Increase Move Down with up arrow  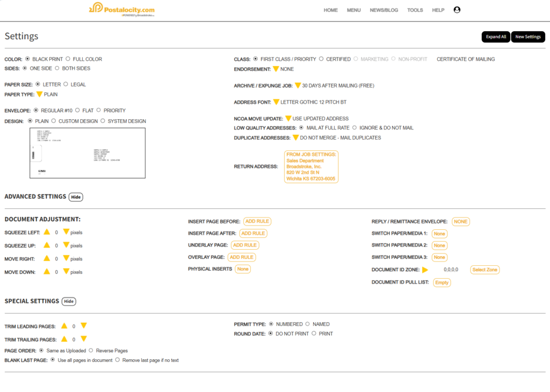(47, 271)
